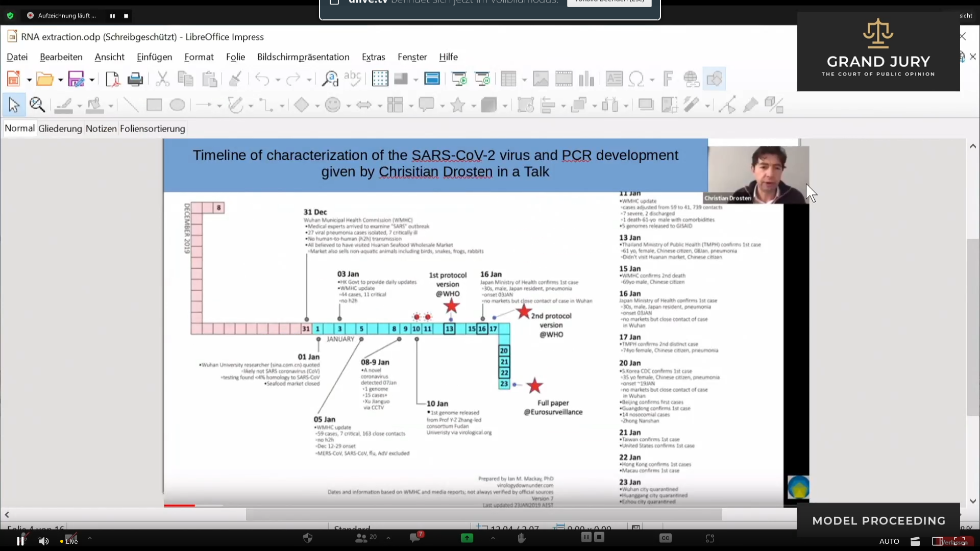This screenshot has height=551, width=980.
Task: Insert a special character (Omega icon)
Action: click(x=636, y=79)
